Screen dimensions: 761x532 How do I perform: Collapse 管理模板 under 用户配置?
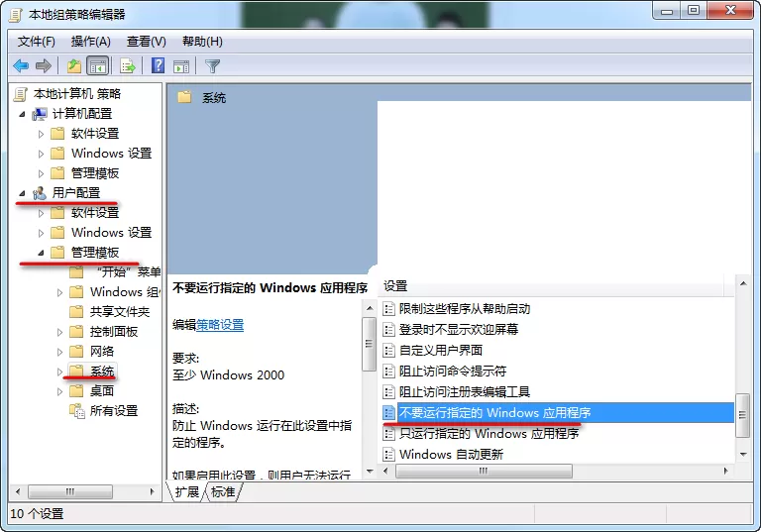(41, 253)
